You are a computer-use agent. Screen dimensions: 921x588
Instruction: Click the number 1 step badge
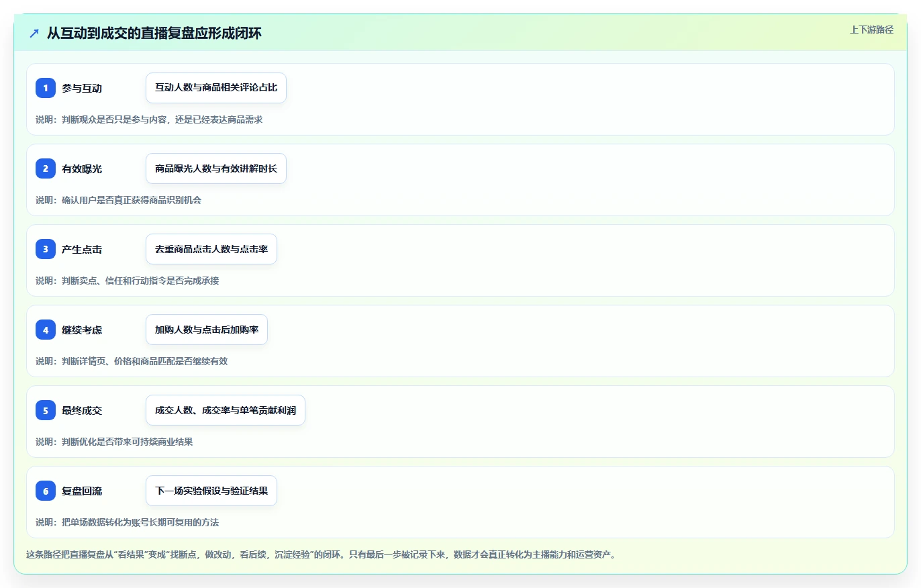[46, 88]
